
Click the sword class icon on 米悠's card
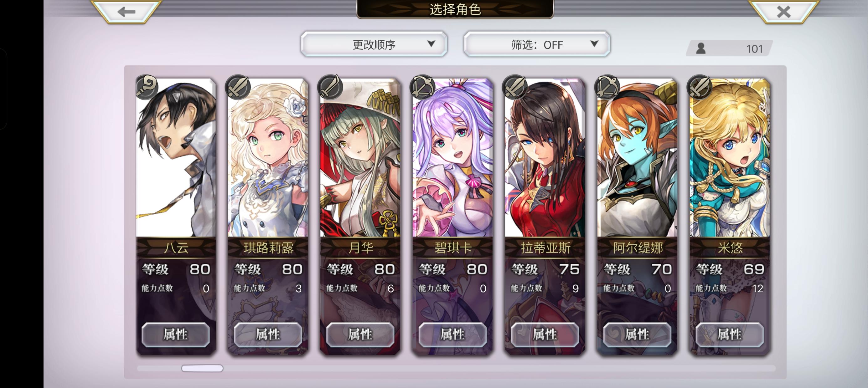click(700, 87)
